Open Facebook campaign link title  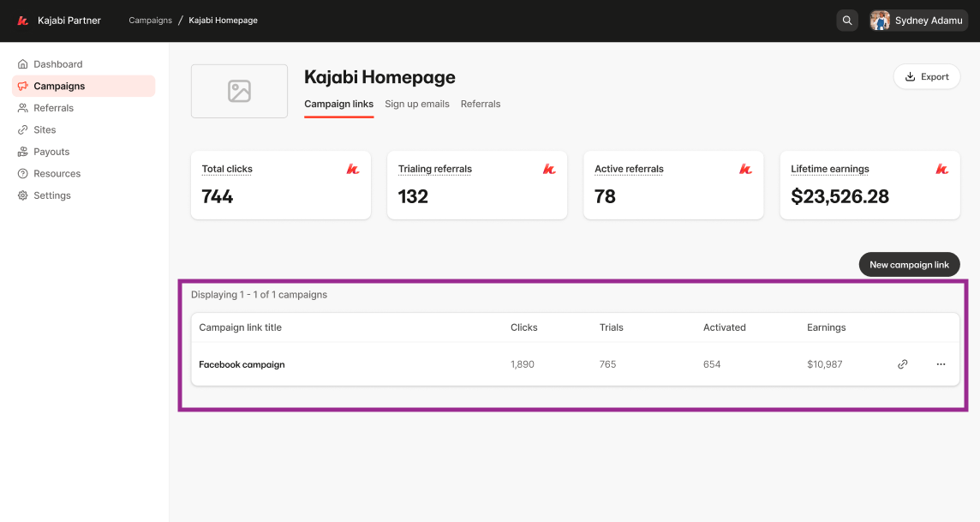242,363
